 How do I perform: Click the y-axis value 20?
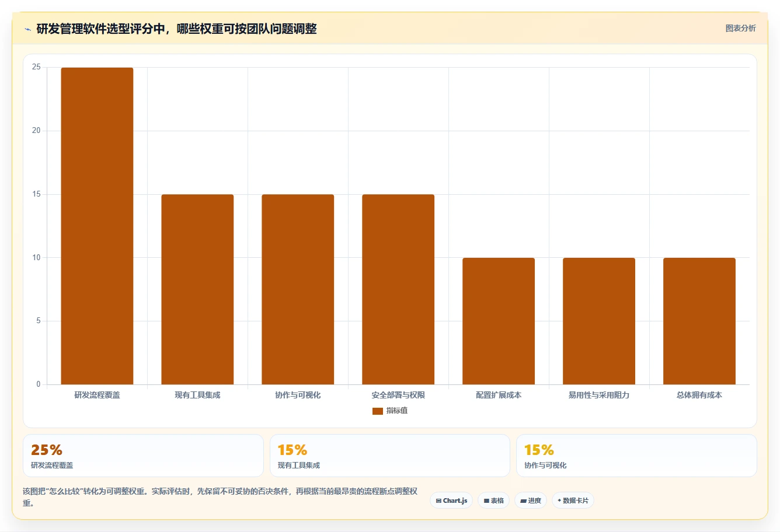tap(36, 131)
